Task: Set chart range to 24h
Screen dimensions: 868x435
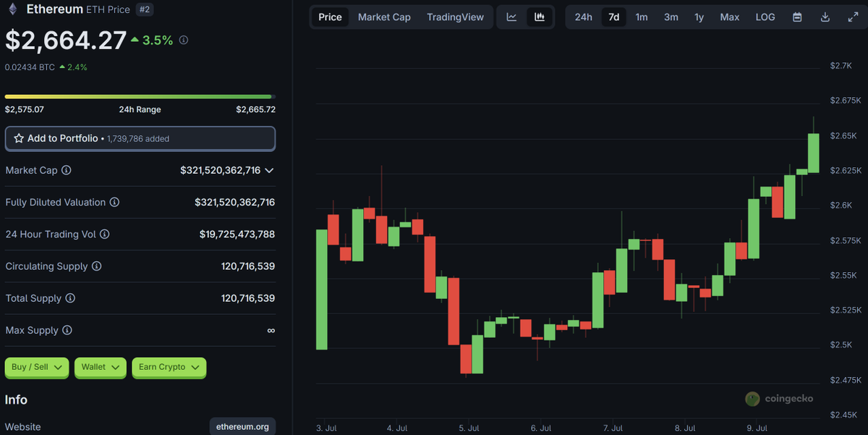Action: click(x=583, y=17)
